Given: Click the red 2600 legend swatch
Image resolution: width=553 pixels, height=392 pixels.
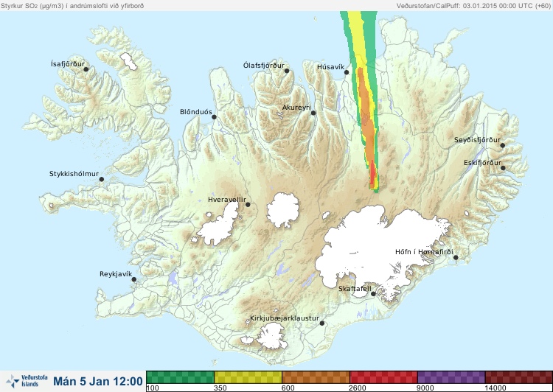Looking at the screenshot, I should [383, 377].
